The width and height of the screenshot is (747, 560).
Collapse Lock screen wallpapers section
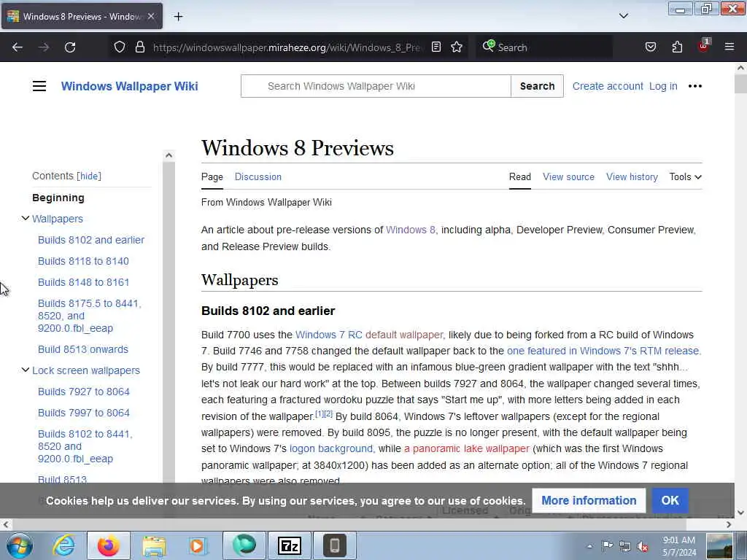pos(26,370)
